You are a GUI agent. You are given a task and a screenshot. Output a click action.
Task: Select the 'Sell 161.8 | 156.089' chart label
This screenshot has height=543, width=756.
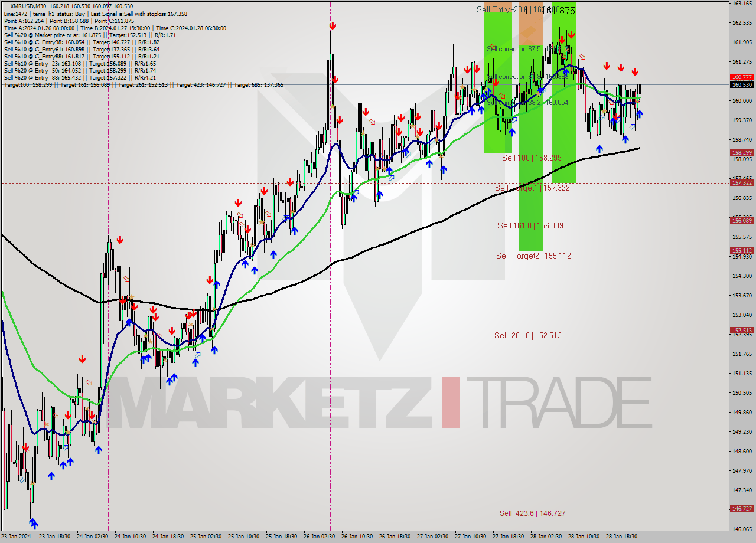530,225
